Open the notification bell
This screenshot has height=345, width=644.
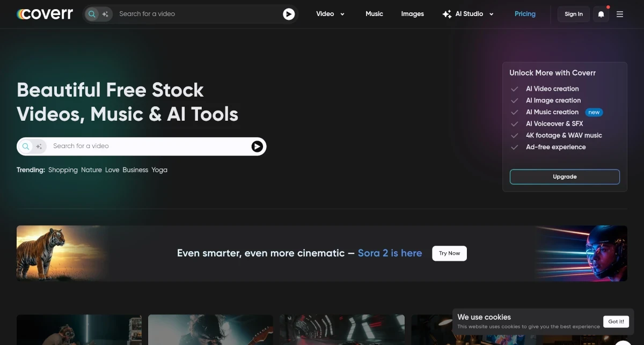[601, 14]
